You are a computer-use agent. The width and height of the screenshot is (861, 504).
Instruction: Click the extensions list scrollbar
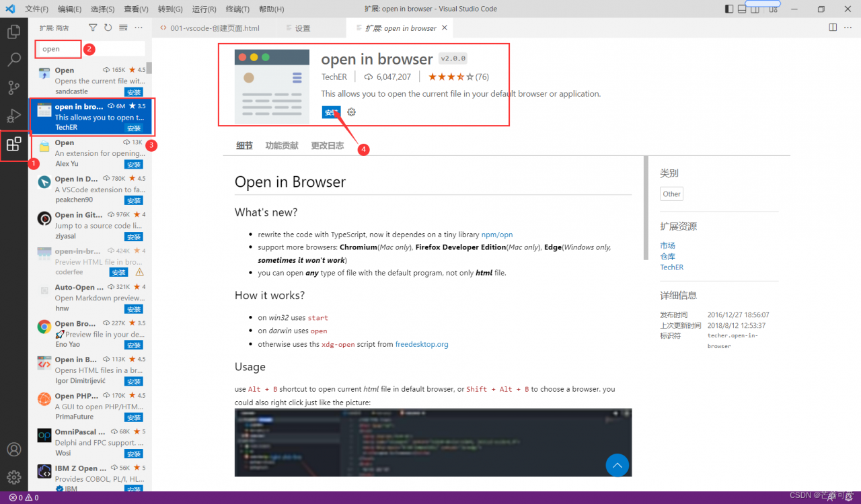pyautogui.click(x=149, y=68)
